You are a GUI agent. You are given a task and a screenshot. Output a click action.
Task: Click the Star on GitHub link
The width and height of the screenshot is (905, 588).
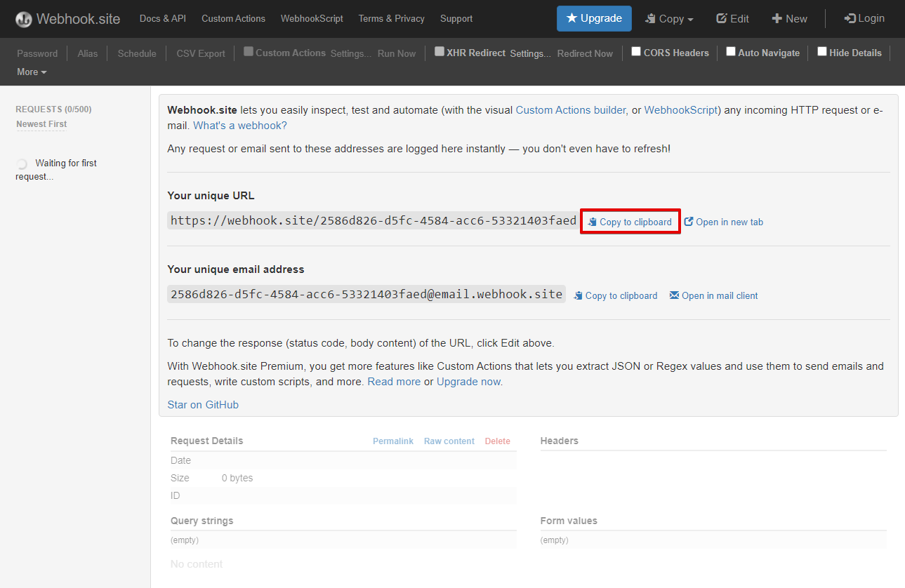(x=203, y=404)
